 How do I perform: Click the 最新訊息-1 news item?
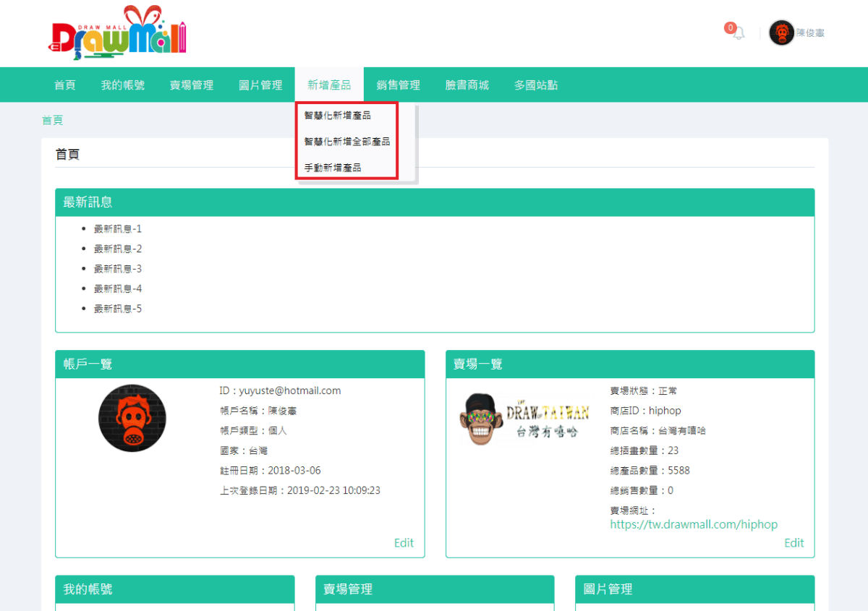[x=117, y=227]
